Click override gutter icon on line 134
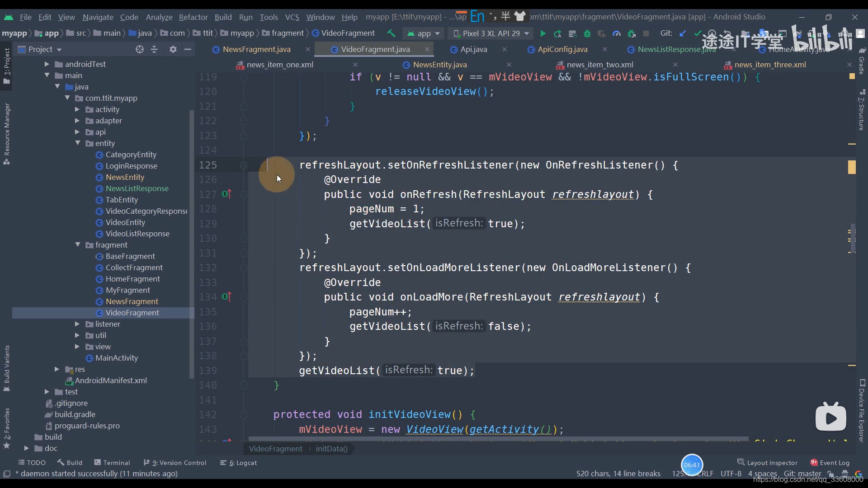 point(226,297)
